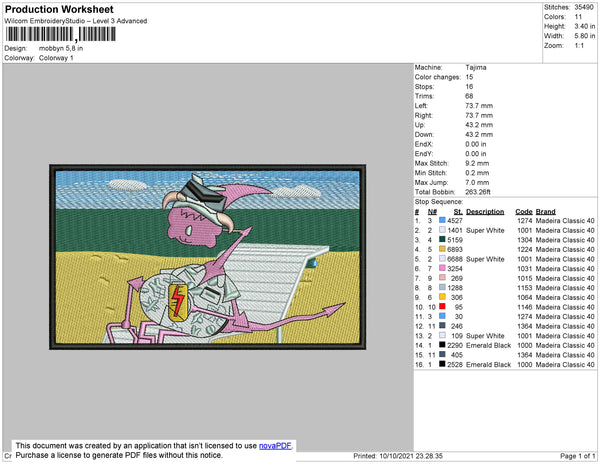The image size is (600, 464).
Task: Click the Colors value 11
Action: (578, 17)
